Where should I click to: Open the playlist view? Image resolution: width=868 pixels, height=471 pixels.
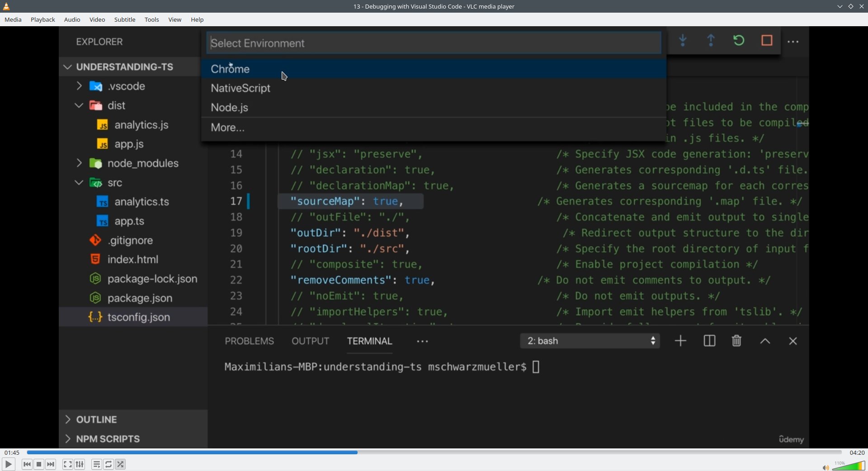(x=97, y=464)
